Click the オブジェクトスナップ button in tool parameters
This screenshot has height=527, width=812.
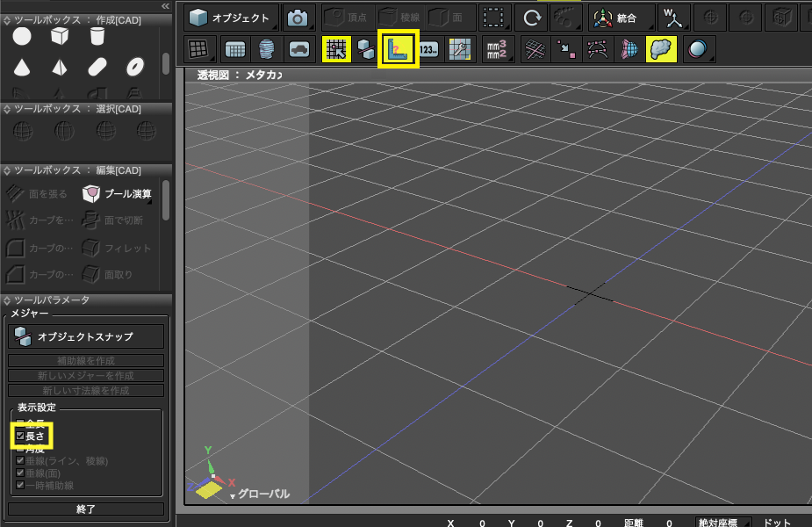[x=86, y=336]
